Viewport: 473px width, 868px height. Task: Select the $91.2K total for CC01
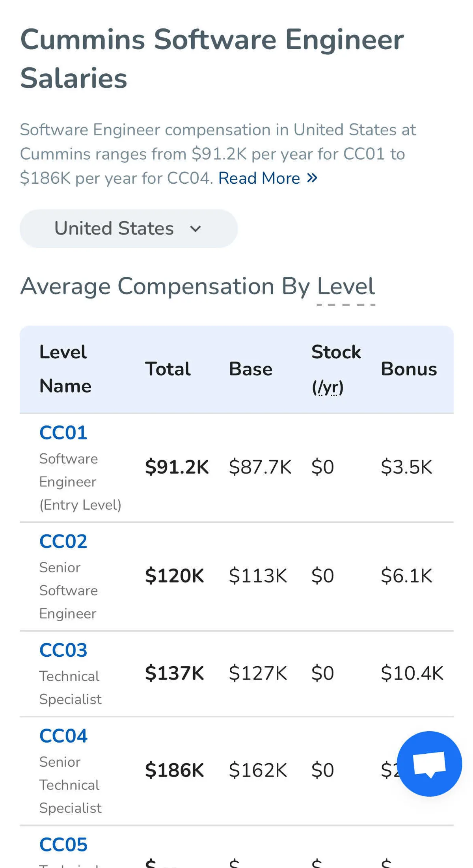click(177, 467)
